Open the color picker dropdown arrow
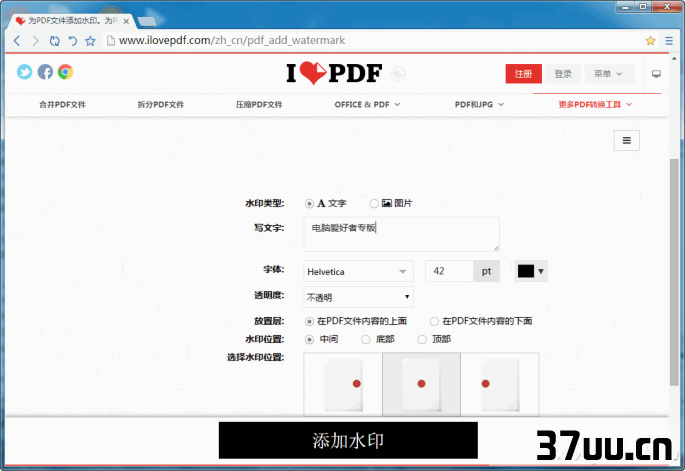The height and width of the screenshot is (471, 685). tap(541, 271)
